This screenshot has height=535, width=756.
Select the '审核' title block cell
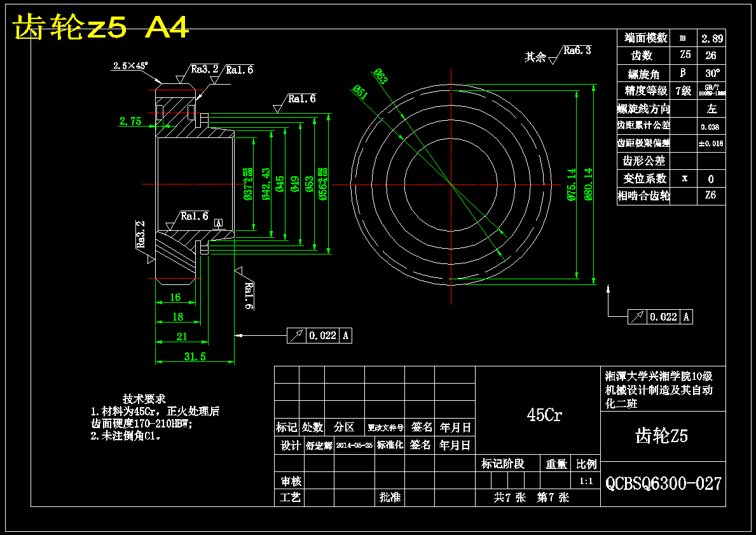point(291,482)
